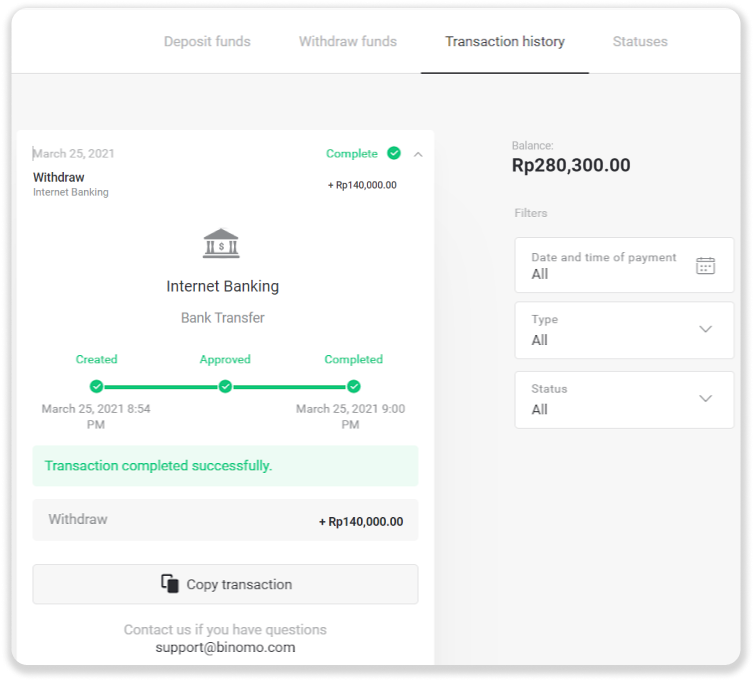This screenshot has width=754, height=681.
Task: Click the Transaction completed successfully banner
Action: [225, 466]
